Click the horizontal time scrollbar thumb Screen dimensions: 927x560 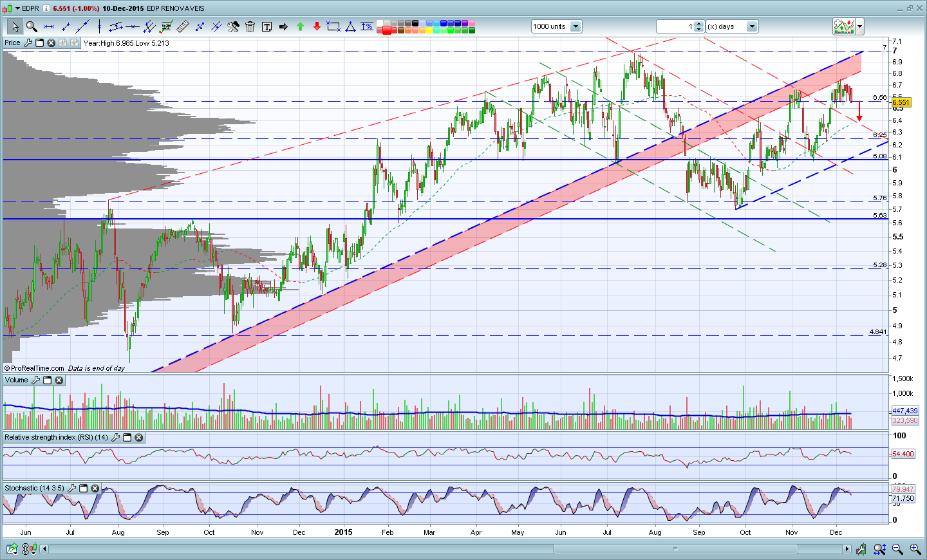pyautogui.click(x=675, y=549)
